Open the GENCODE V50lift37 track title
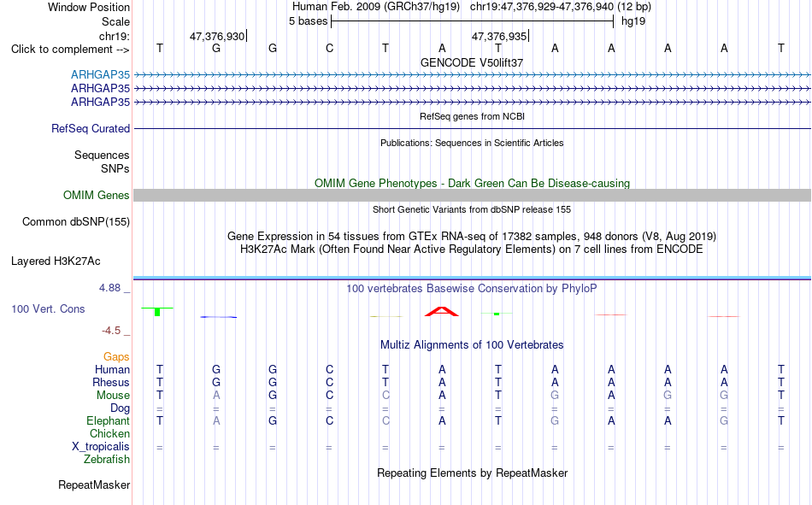 [472, 62]
